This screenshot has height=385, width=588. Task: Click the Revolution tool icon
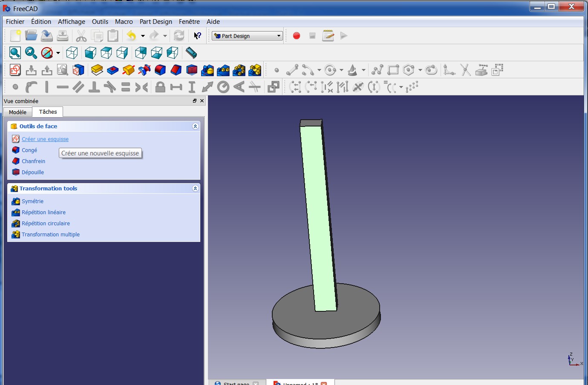(128, 70)
